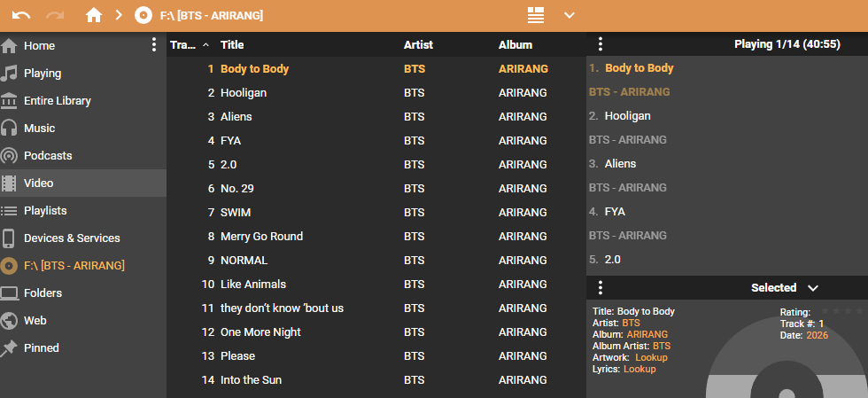Click Aliens in the Playing queue
Screen dimensions: 868x398
point(620,163)
